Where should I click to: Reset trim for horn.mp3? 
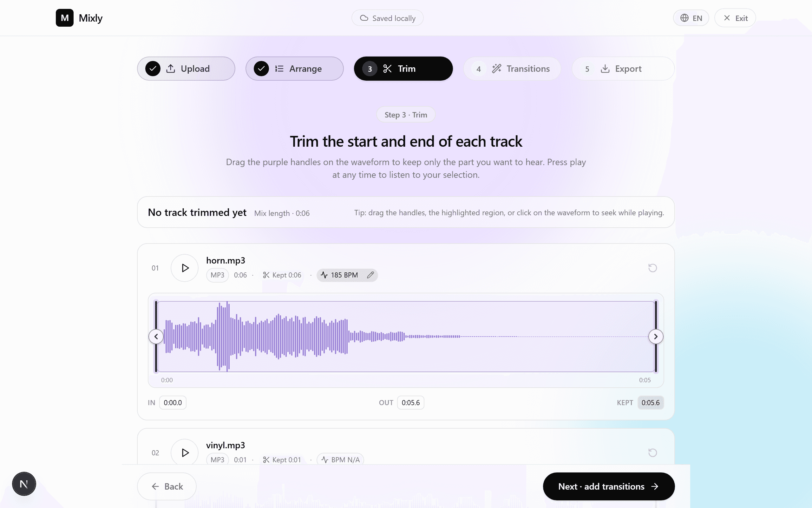(x=652, y=268)
